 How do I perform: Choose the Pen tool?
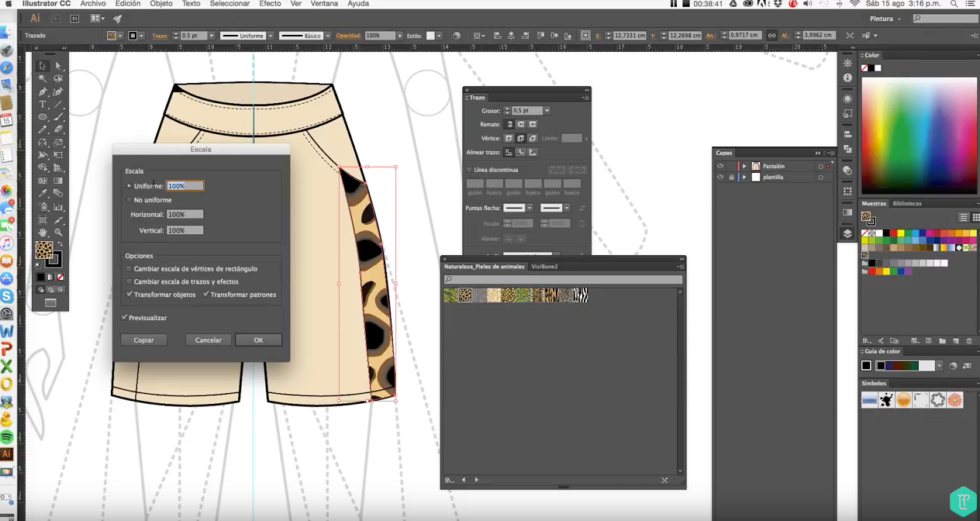tap(43, 92)
